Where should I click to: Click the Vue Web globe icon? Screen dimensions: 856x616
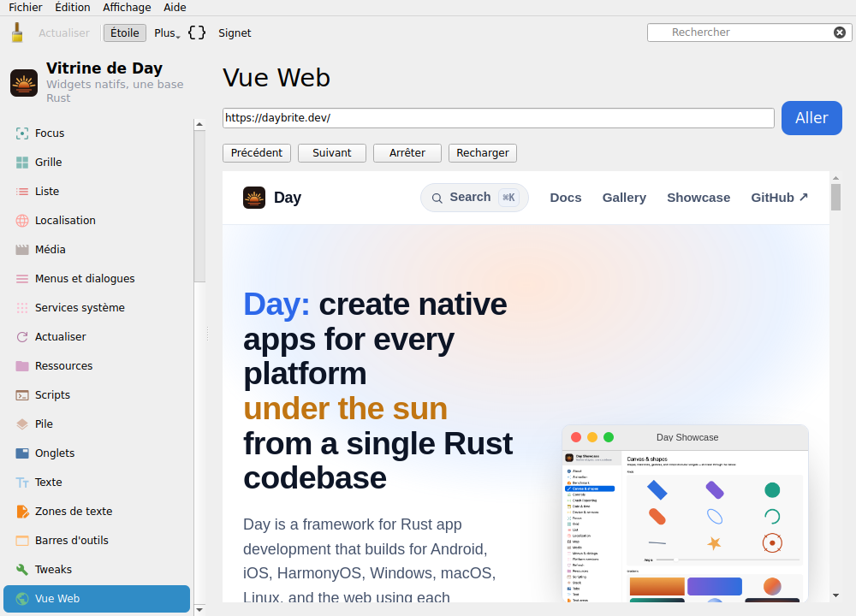click(22, 599)
